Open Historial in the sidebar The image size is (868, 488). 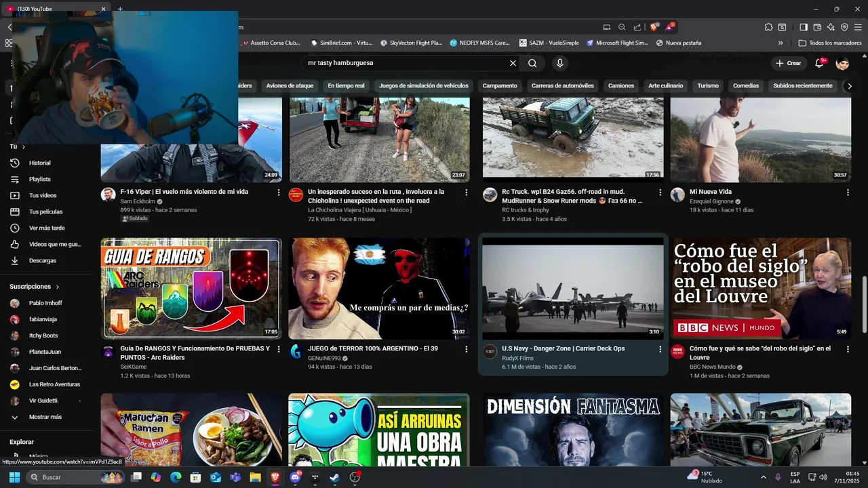39,163
